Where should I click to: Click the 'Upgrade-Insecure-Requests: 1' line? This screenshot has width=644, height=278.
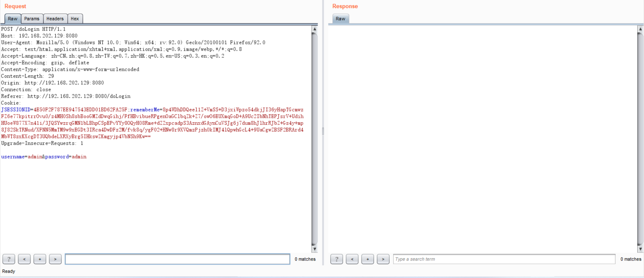coord(42,143)
